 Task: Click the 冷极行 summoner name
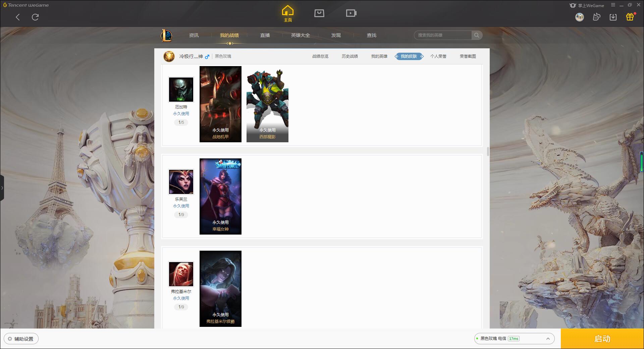[191, 56]
